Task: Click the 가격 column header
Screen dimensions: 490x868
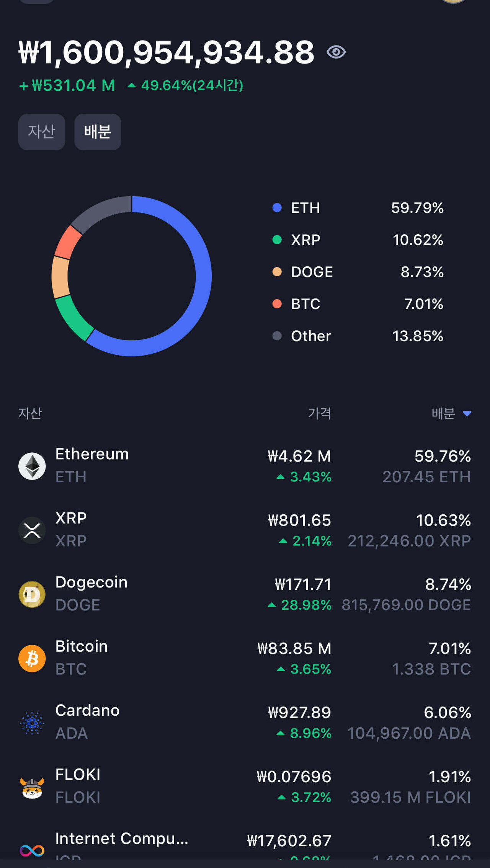Action: [319, 413]
